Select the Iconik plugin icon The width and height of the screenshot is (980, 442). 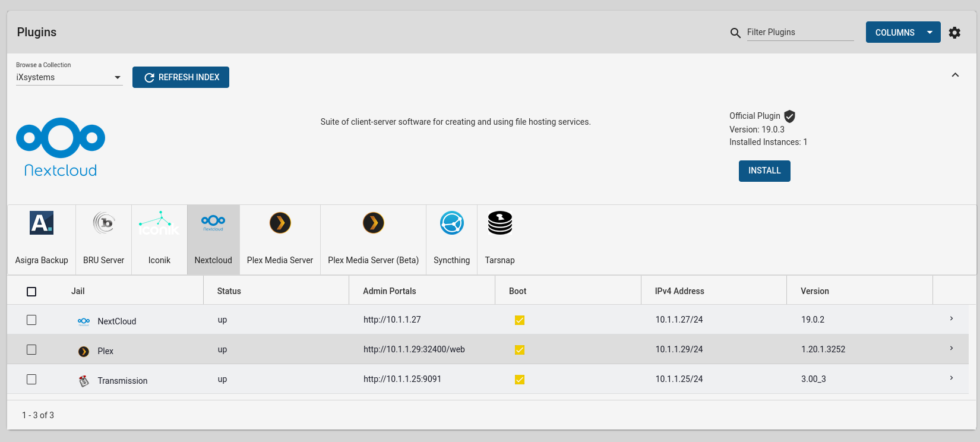(x=159, y=223)
